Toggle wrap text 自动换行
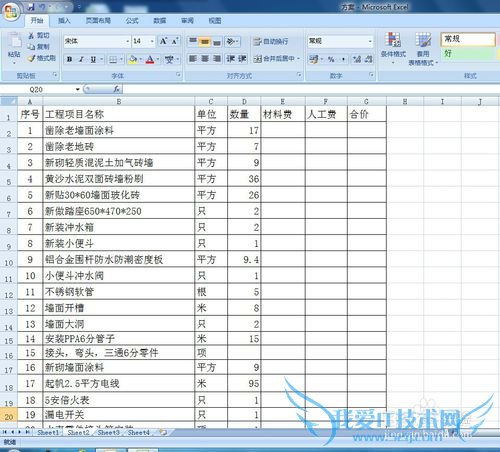The width and height of the screenshot is (500, 452). point(271,42)
